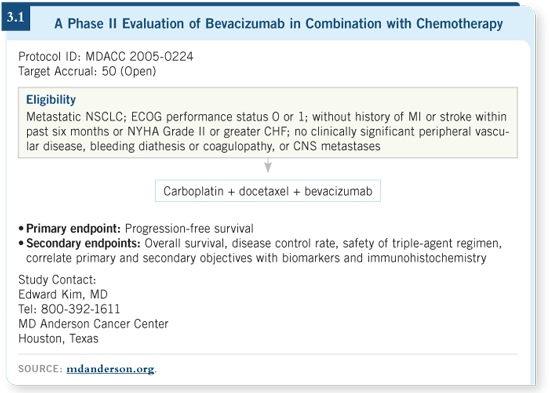Click the Houston, Texas location text

pyautogui.click(x=58, y=339)
